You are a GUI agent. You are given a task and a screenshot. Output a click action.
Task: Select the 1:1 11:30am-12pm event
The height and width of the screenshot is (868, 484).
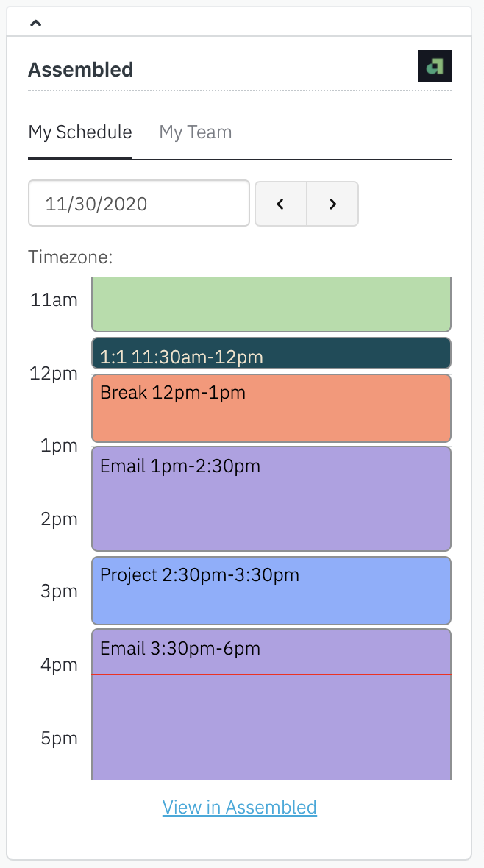271,354
